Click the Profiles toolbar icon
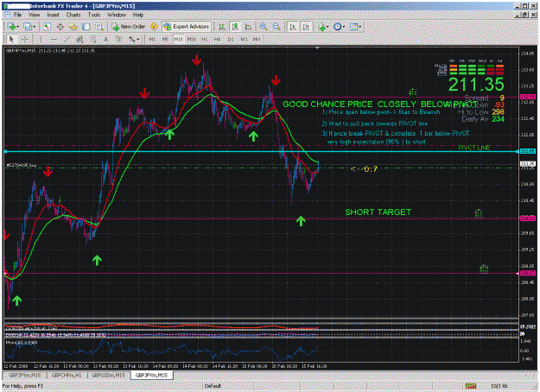 point(28,27)
